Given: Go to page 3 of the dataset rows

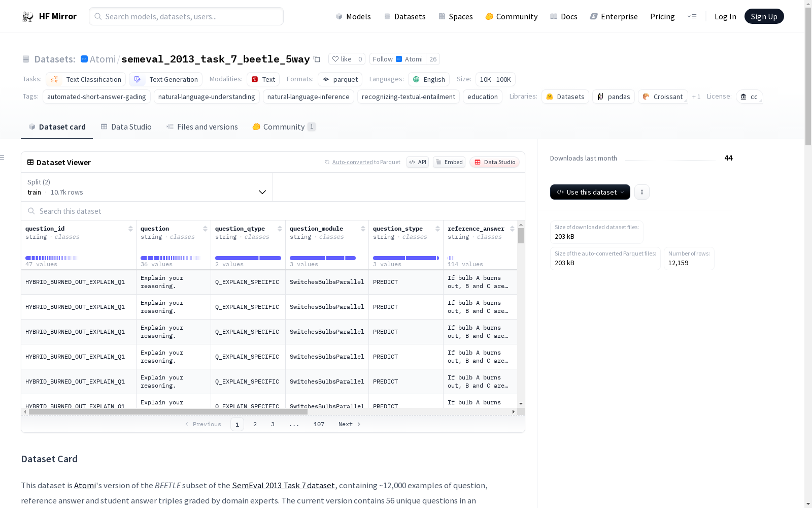Looking at the screenshot, I should 273,424.
